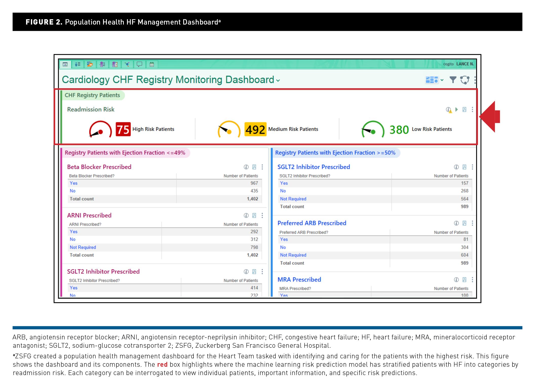
Task: Click the green Low Risk gauge dial
Action: pyautogui.click(x=372, y=129)
